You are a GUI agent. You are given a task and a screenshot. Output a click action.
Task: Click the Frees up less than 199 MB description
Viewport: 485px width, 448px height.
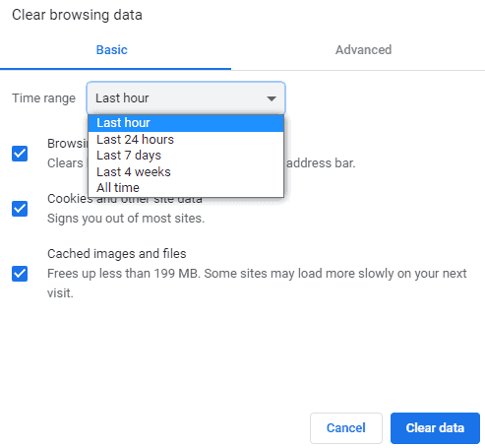257,283
